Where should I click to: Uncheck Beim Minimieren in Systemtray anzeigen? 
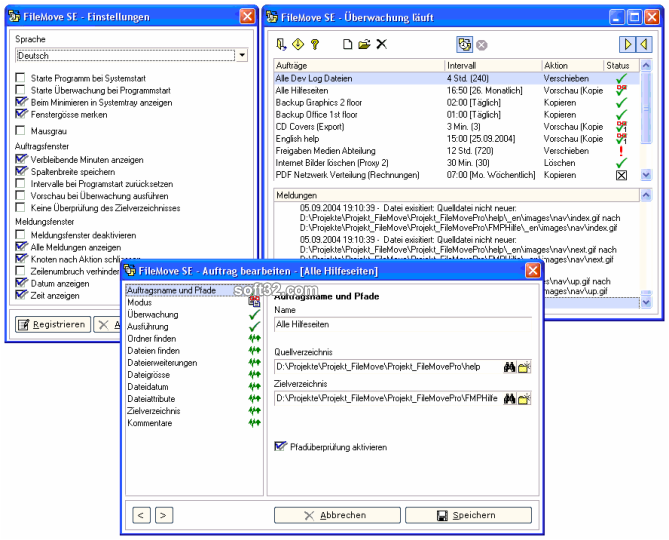click(20, 102)
